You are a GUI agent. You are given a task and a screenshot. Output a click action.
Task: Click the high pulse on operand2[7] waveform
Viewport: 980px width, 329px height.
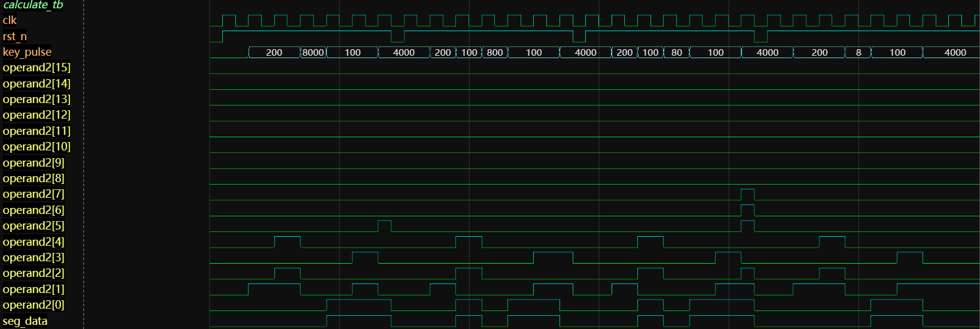pos(748,194)
